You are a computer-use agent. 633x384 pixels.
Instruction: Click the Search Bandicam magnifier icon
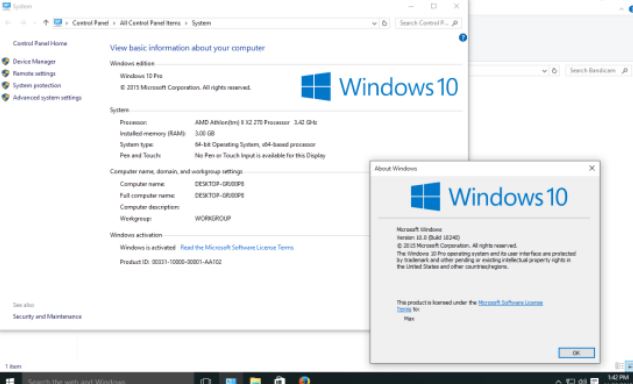pos(625,71)
